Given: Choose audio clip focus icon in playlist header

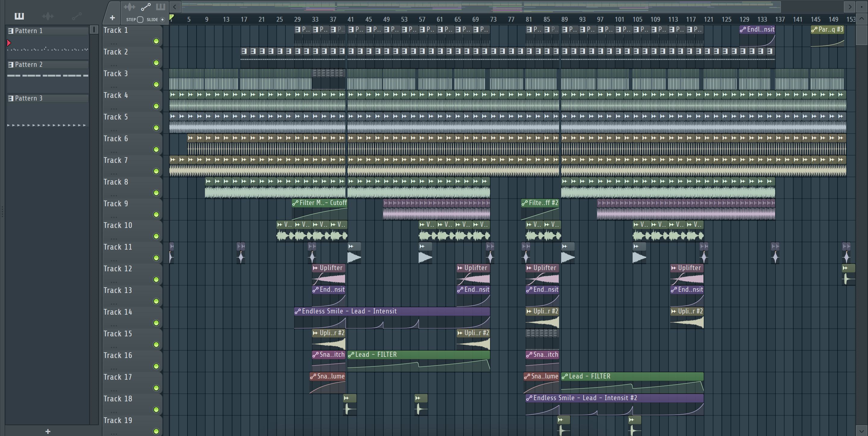Looking at the screenshot, I should (x=129, y=7).
